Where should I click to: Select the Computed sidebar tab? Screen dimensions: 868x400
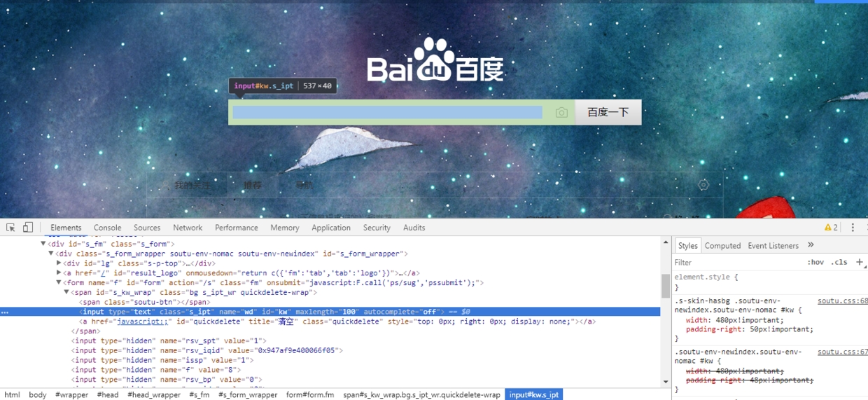(722, 245)
